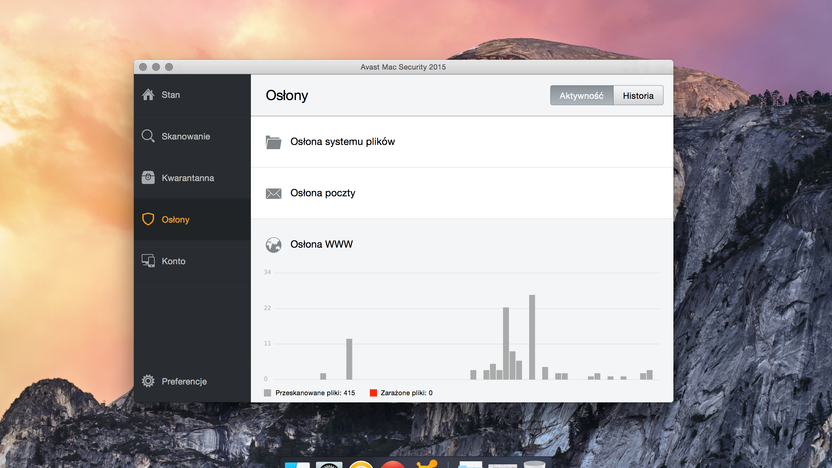Click the 34 axis label on chart
Viewport: 832px width, 468px height.
point(267,272)
